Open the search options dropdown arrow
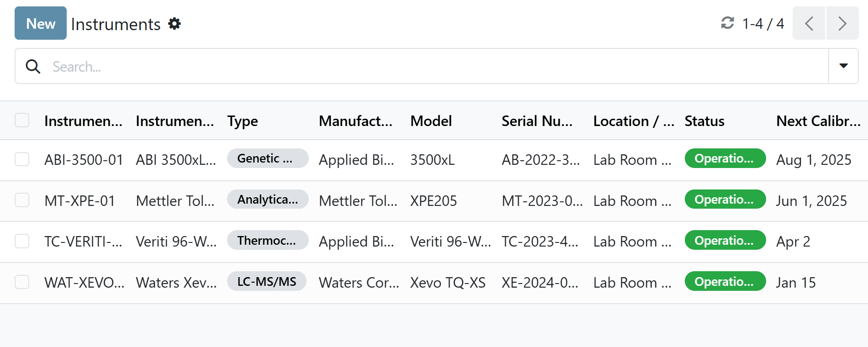The image size is (868, 347). [843, 66]
